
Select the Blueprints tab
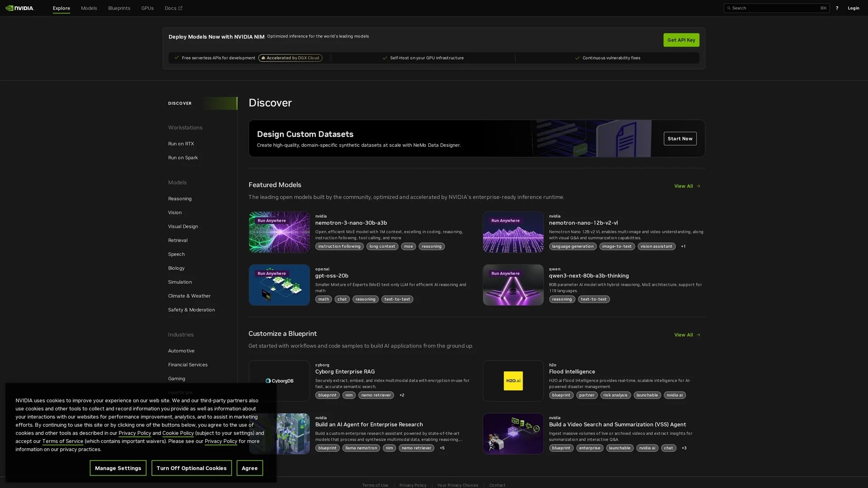(119, 8)
